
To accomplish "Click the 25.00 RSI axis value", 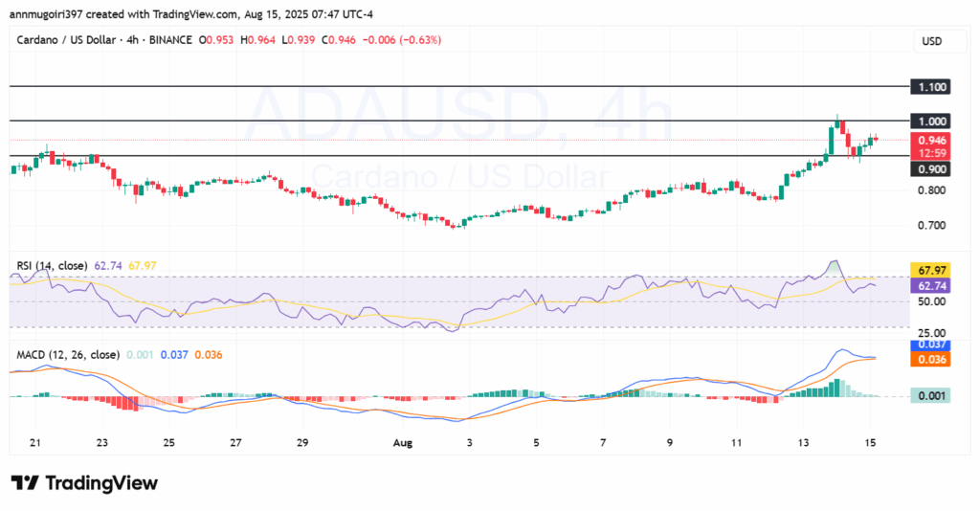I will [x=931, y=333].
